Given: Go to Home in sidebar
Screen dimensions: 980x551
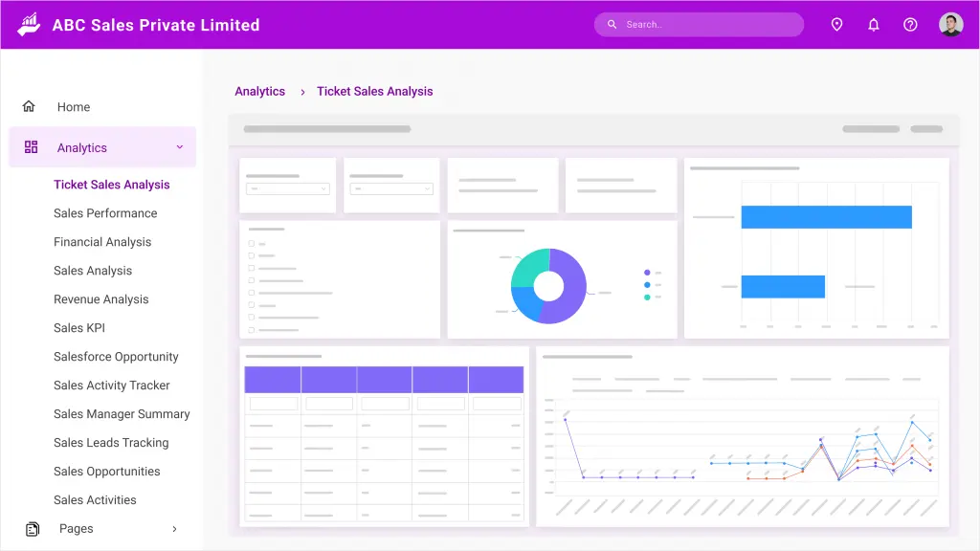Looking at the screenshot, I should pyautogui.click(x=74, y=107).
